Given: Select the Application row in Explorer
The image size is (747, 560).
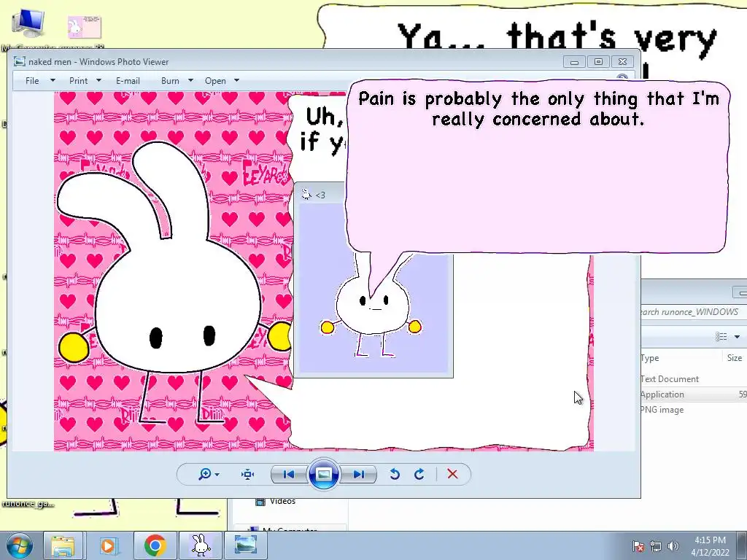Looking at the screenshot, I should tap(694, 394).
